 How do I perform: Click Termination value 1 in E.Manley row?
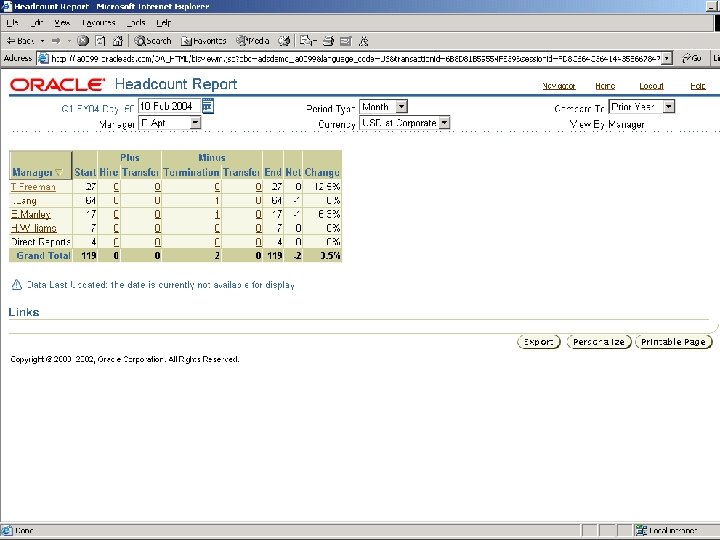click(x=217, y=214)
